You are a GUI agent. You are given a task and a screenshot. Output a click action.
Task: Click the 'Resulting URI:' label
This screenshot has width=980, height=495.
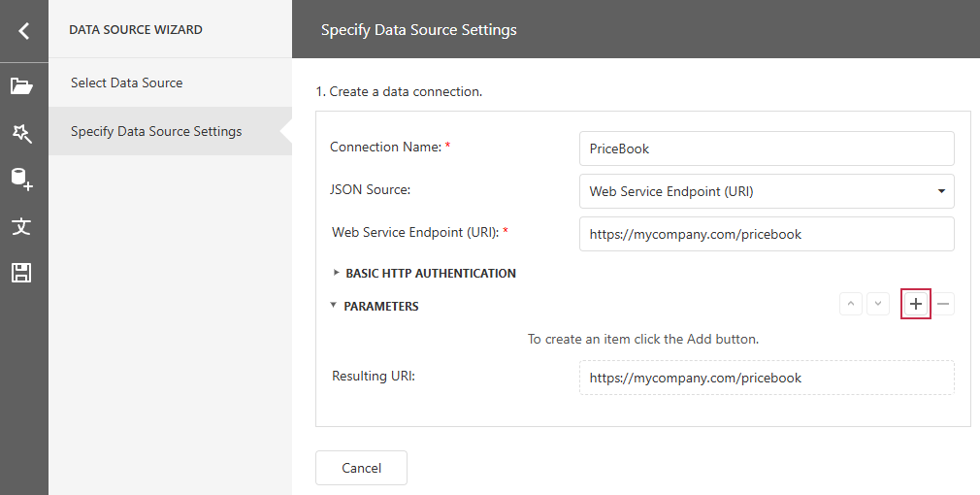tap(374, 376)
